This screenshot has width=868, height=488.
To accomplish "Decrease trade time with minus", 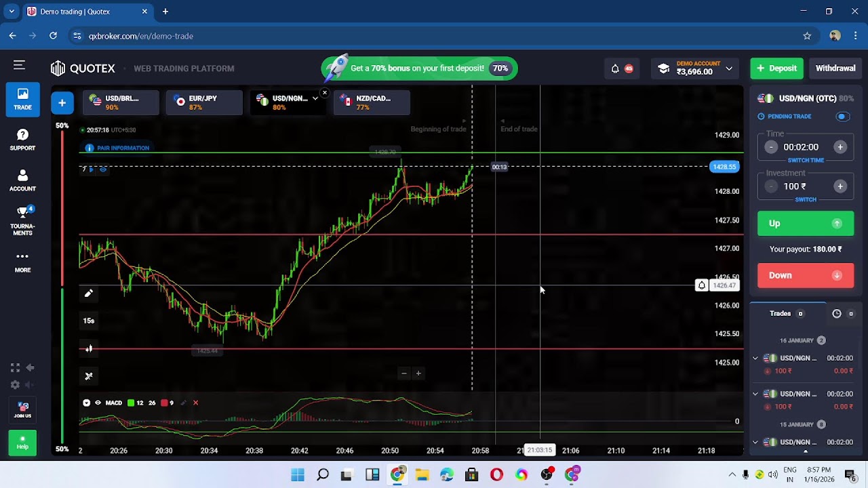I will coord(771,147).
